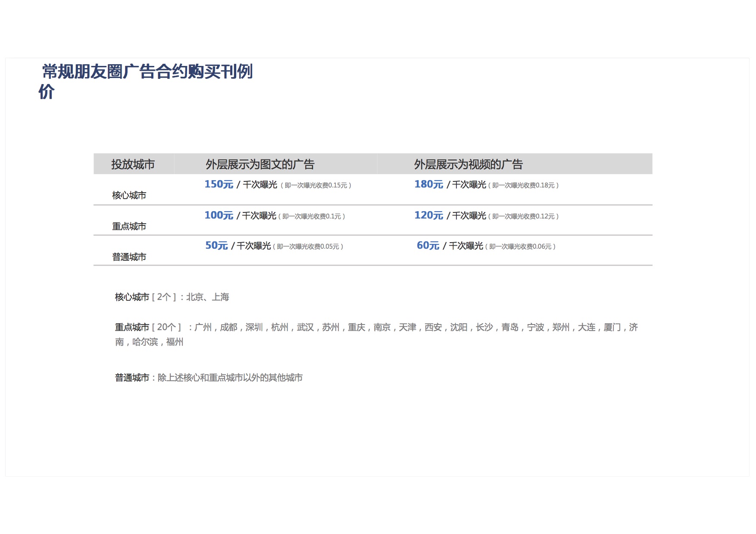Select the 普通城市 row label in table

(x=129, y=257)
